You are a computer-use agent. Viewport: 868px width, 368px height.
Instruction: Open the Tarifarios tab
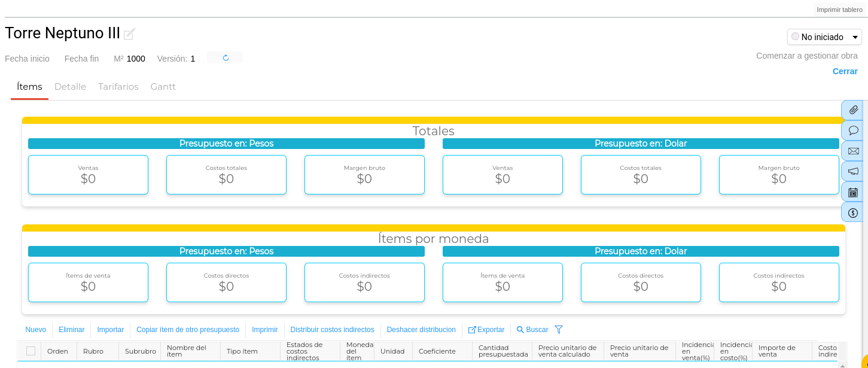point(118,87)
